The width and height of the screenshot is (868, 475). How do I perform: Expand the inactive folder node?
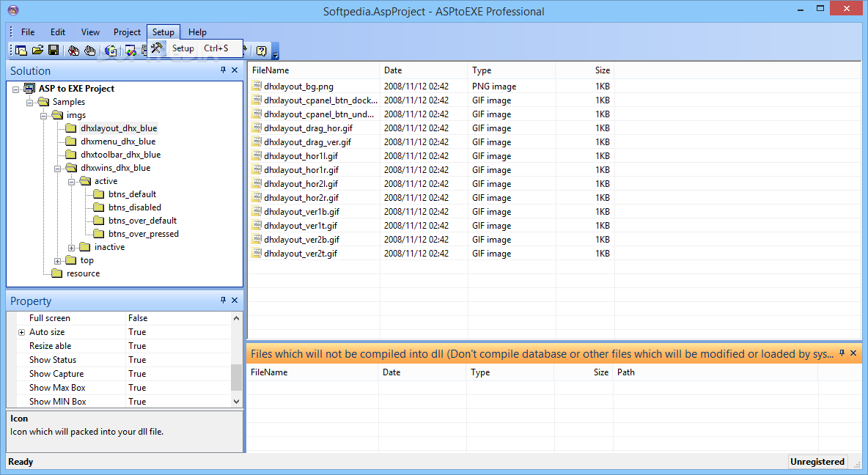tap(71, 248)
